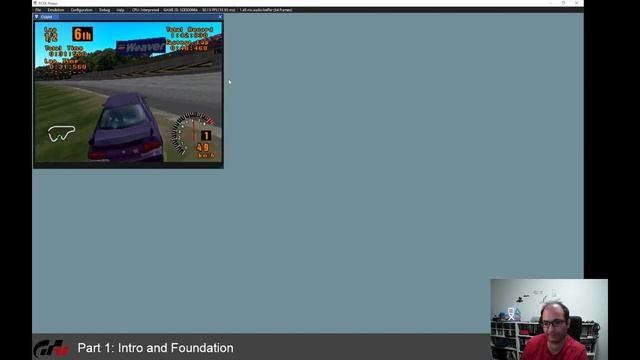
Task: Click the GAME ID status text
Action: (180, 10)
